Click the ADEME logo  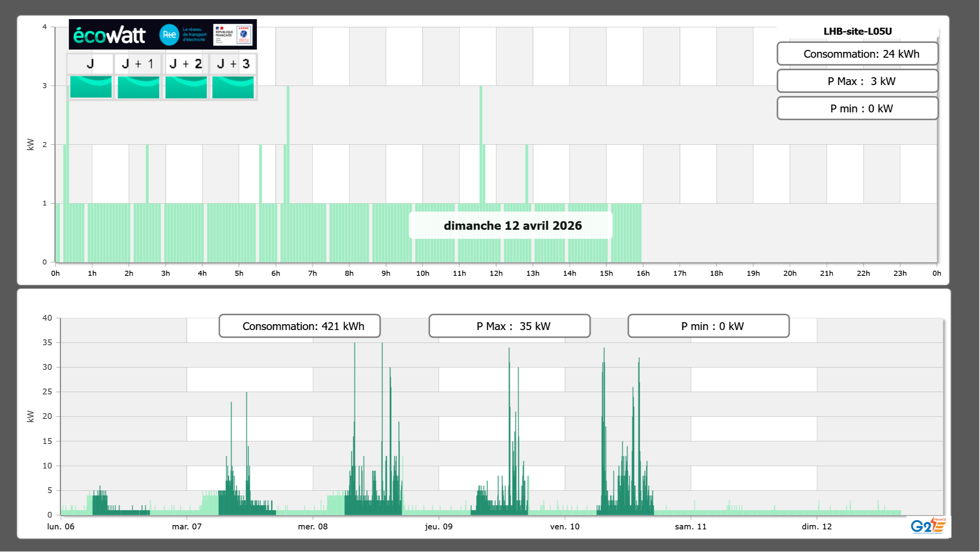244,35
